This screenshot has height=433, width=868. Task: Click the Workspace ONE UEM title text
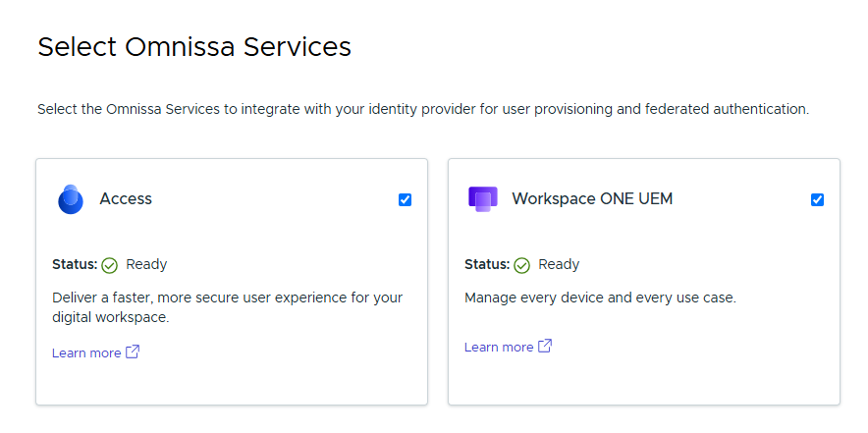click(592, 198)
